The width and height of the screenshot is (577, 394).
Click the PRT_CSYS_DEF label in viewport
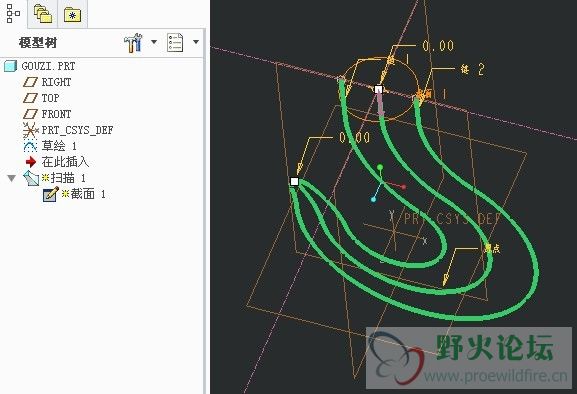coord(452,219)
